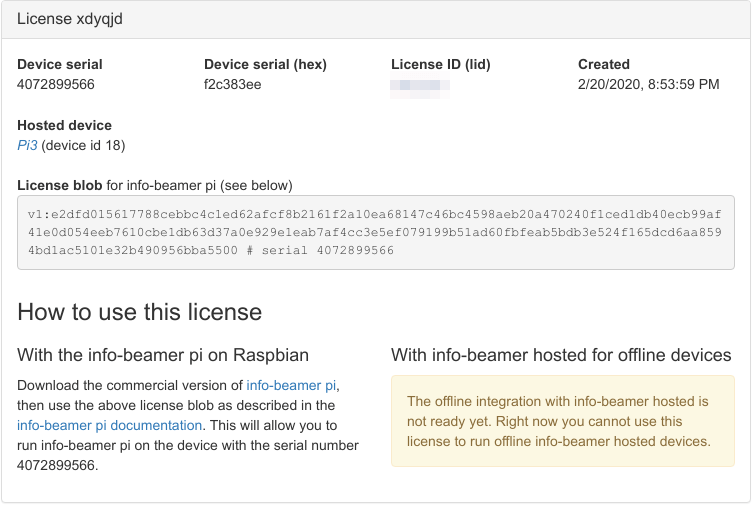Viewport: 752px width, 505px height.
Task: Open the Pi3 hosted device link
Action: click(x=27, y=146)
